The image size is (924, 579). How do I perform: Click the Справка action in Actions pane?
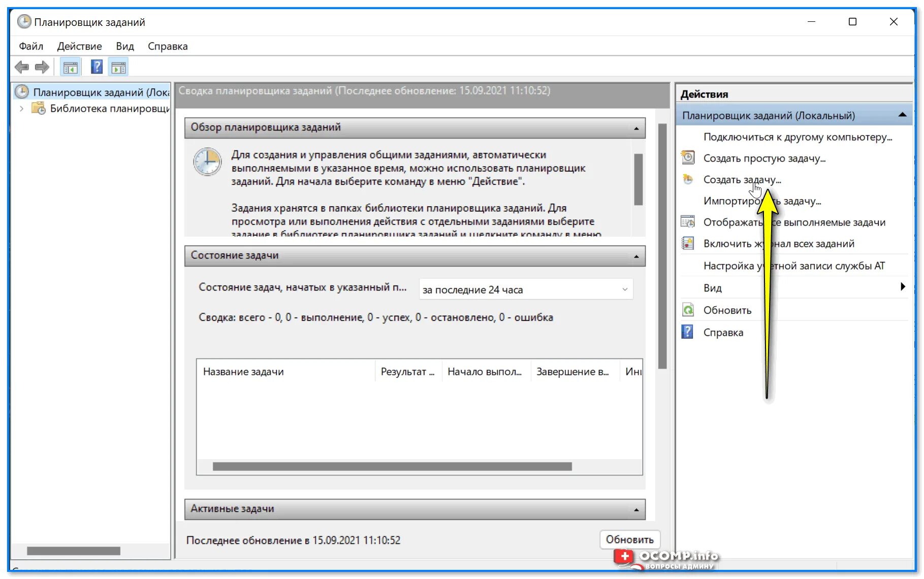723,333
